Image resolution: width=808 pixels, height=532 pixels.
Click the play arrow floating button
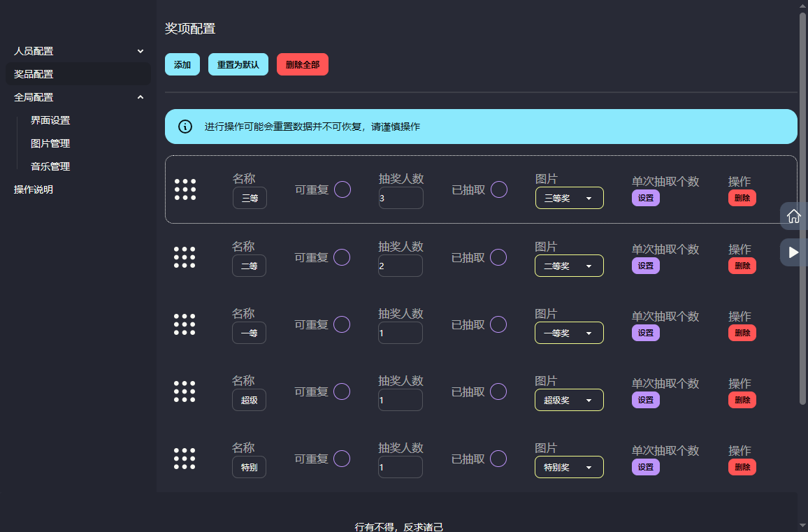tap(793, 252)
